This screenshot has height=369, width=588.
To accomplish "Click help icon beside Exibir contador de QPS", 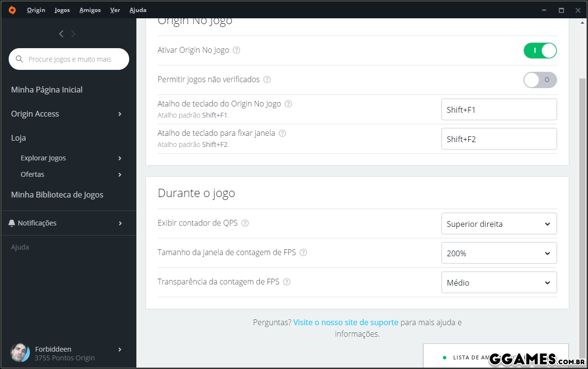I will pyautogui.click(x=245, y=223).
